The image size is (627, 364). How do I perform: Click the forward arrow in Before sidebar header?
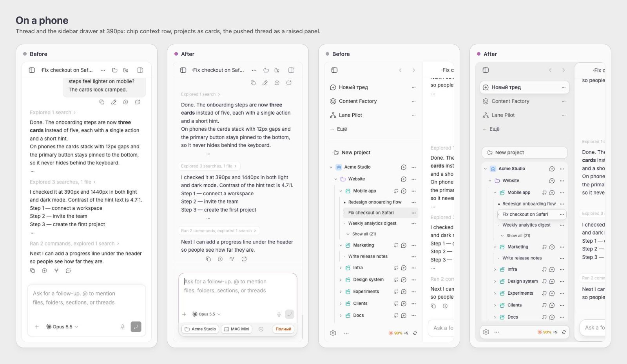[x=413, y=70]
